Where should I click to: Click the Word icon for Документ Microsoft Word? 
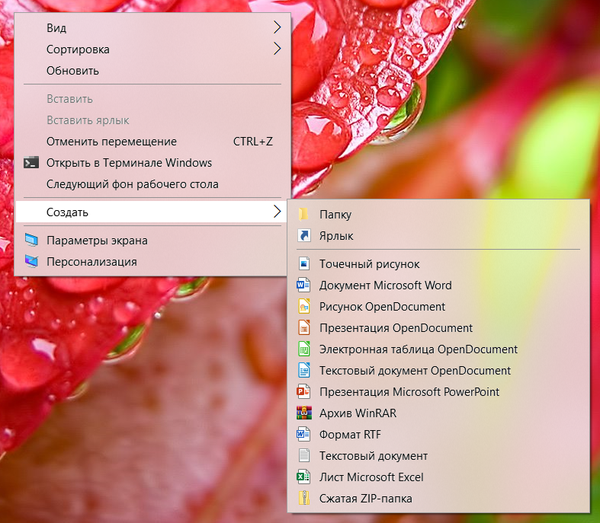click(x=304, y=286)
